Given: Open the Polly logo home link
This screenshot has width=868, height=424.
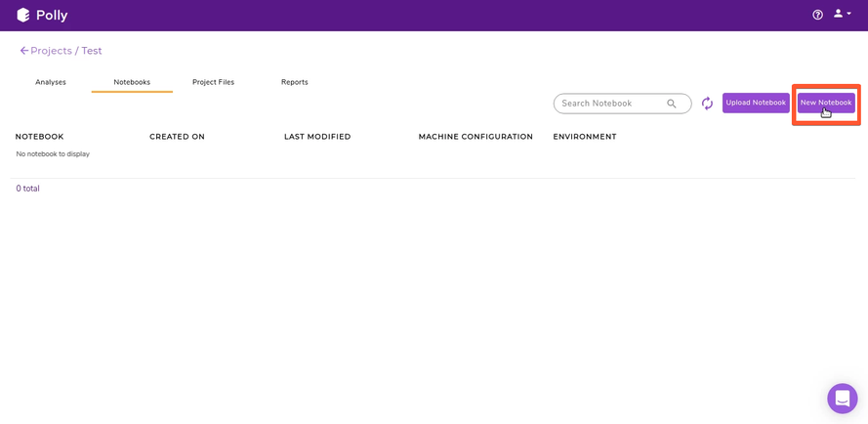Looking at the screenshot, I should pos(43,15).
